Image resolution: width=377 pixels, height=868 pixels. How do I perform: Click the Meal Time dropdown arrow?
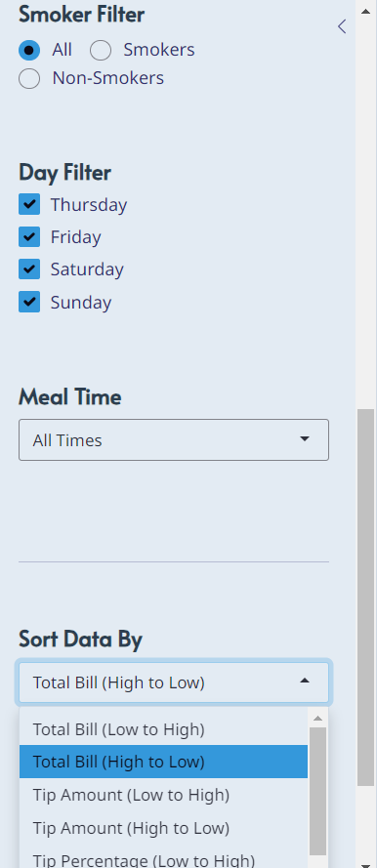pyautogui.click(x=304, y=439)
